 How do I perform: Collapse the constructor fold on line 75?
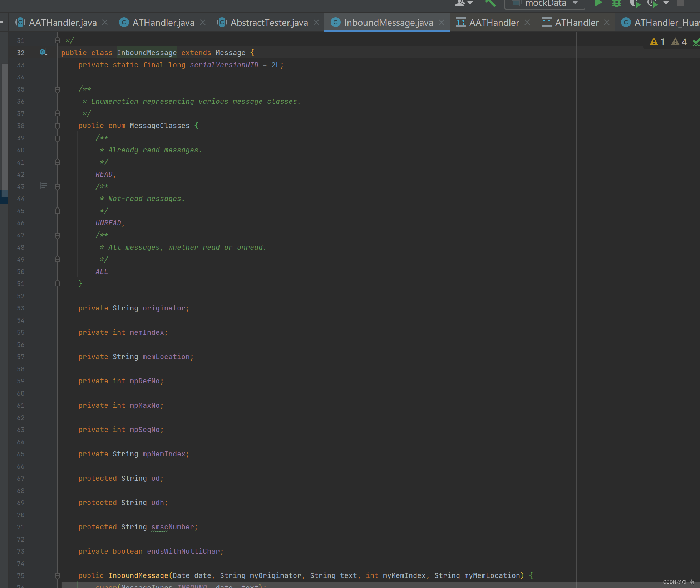[x=58, y=576]
